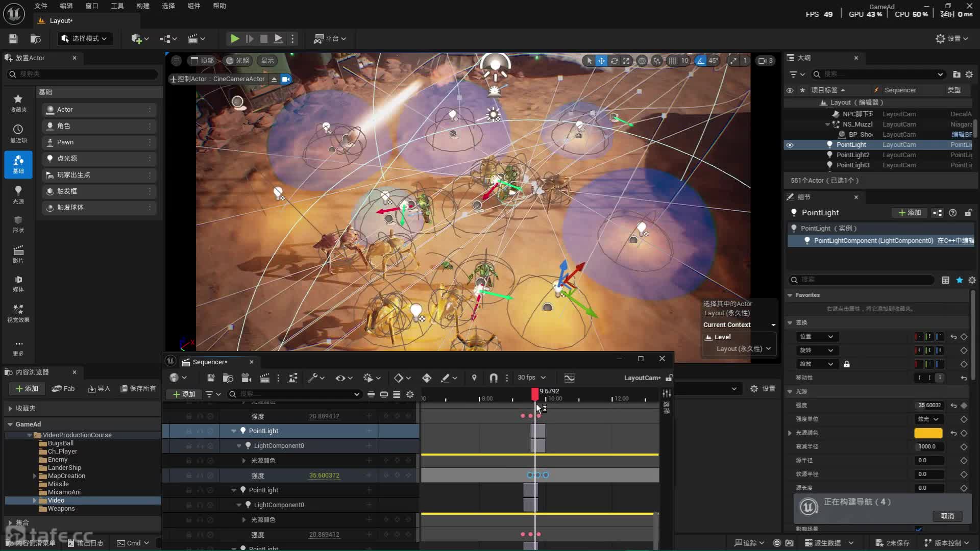Click the intensity value field 35.60037 in Details
The width and height of the screenshot is (980, 551).
pyautogui.click(x=929, y=405)
